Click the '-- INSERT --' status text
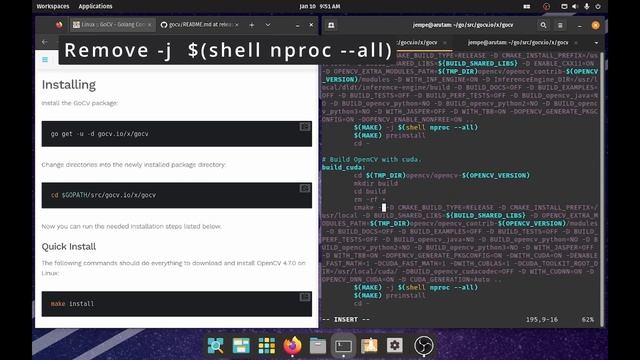 tap(346, 320)
